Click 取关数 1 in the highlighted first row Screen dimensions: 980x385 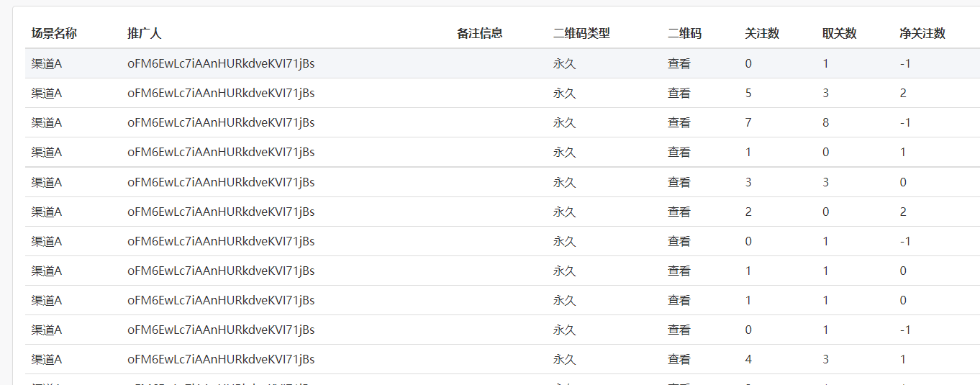(x=826, y=63)
